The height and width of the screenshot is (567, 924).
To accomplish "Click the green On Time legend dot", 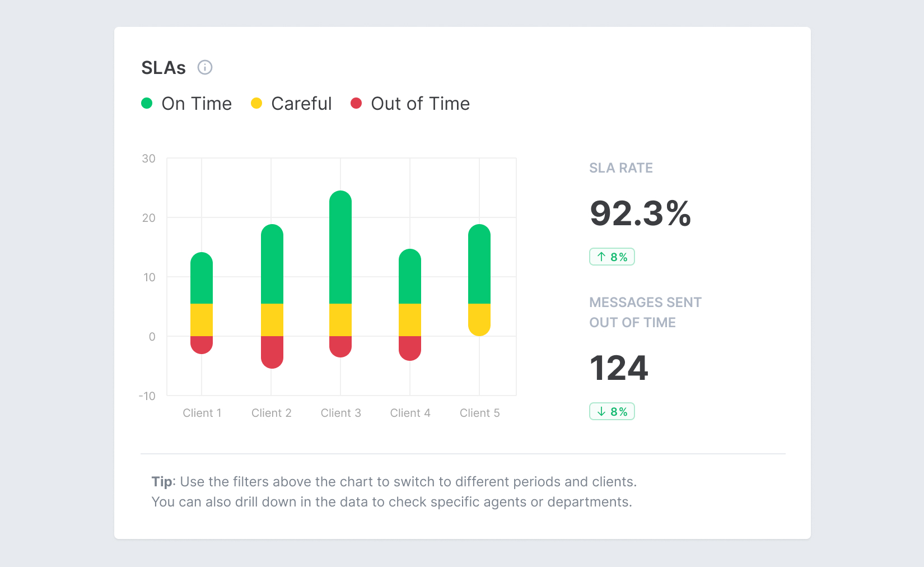I will (x=147, y=103).
